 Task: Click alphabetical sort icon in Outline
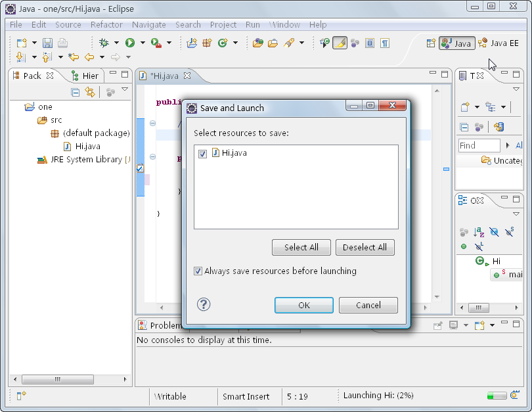tap(479, 232)
